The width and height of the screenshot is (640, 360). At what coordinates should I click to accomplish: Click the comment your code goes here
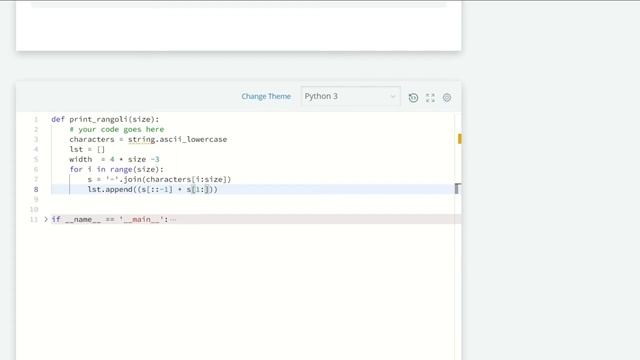point(116,129)
